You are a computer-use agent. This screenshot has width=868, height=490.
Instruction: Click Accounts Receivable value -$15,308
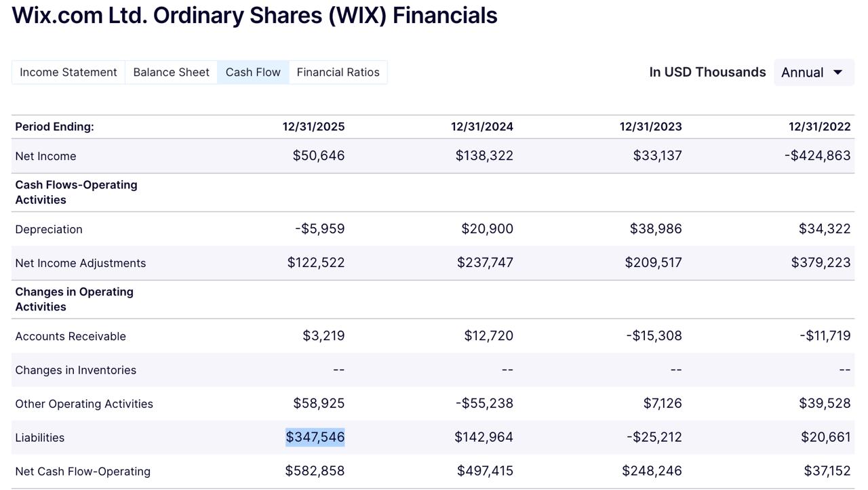[x=654, y=336]
